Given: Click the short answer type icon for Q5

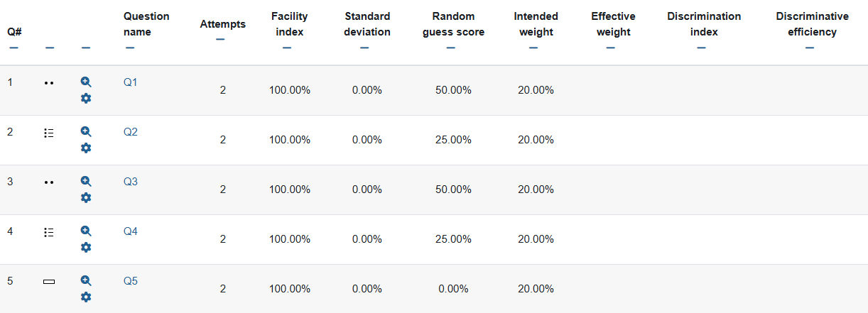Looking at the screenshot, I should coord(48,282).
